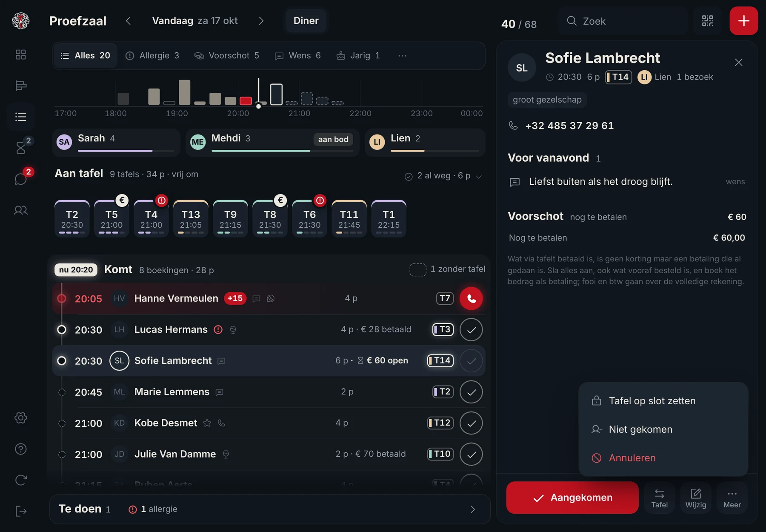Screen dimensions: 766x532
Task: Click the Aangekomen button
Action: coord(572,498)
